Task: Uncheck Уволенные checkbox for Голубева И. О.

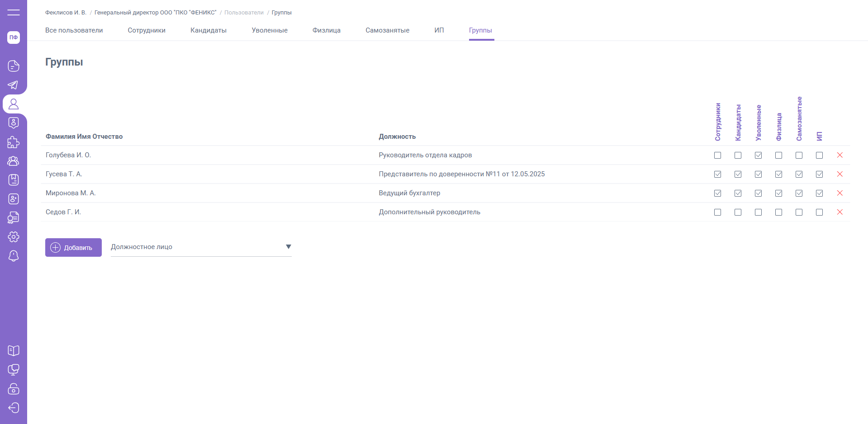Action: 758,155
